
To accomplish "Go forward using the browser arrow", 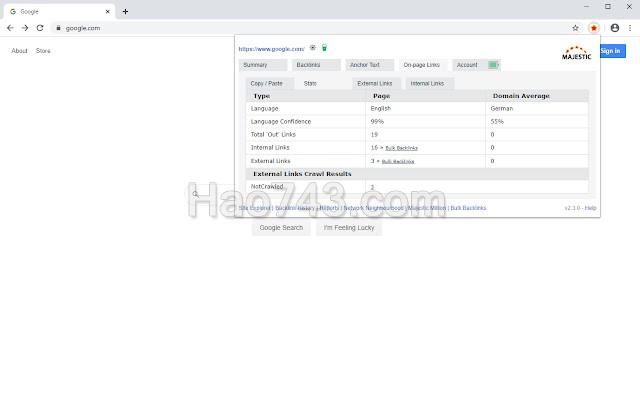I will click(25, 28).
